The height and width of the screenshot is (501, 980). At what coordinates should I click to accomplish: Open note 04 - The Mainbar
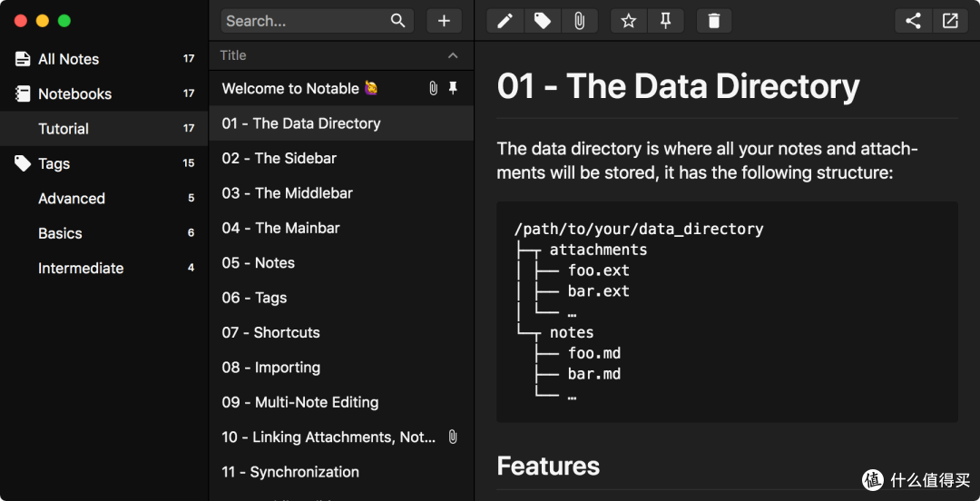341,229
